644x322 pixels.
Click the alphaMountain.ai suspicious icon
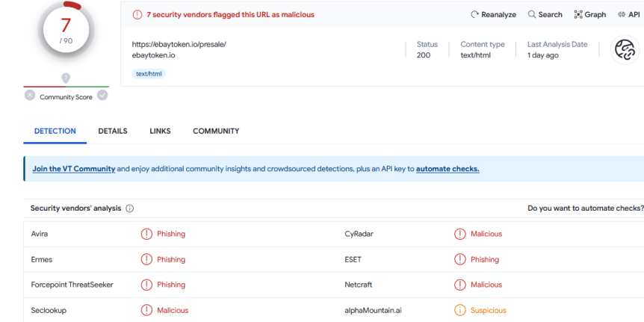pos(459,310)
